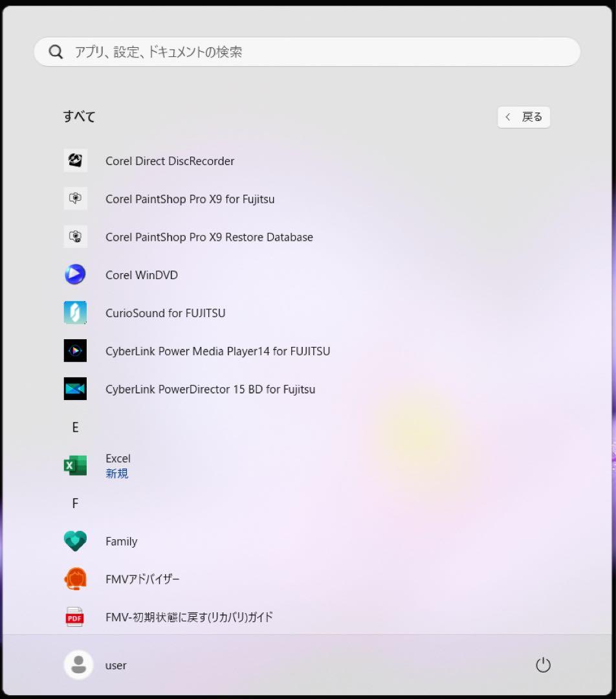Image resolution: width=616 pixels, height=699 pixels.
Task: Click inside the search input field
Action: coord(259,52)
